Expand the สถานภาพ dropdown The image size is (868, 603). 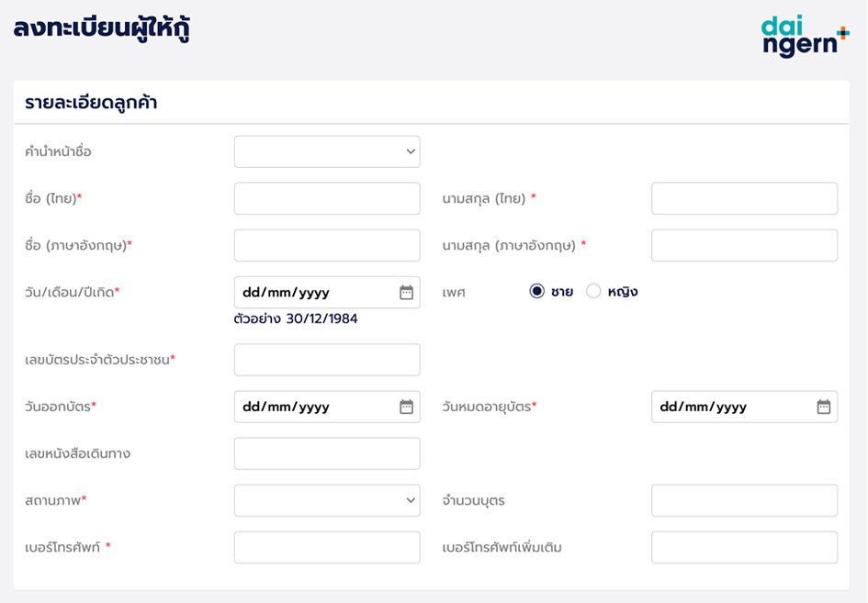click(327, 501)
